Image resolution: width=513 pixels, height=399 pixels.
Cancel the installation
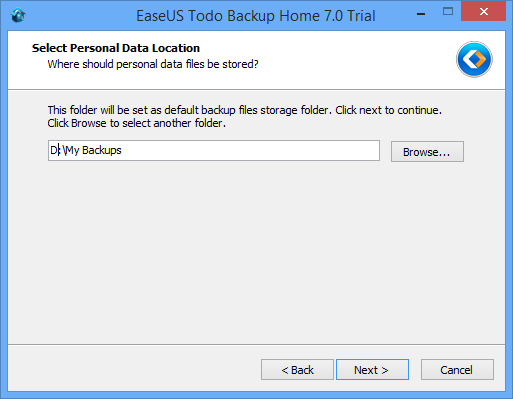tap(457, 370)
